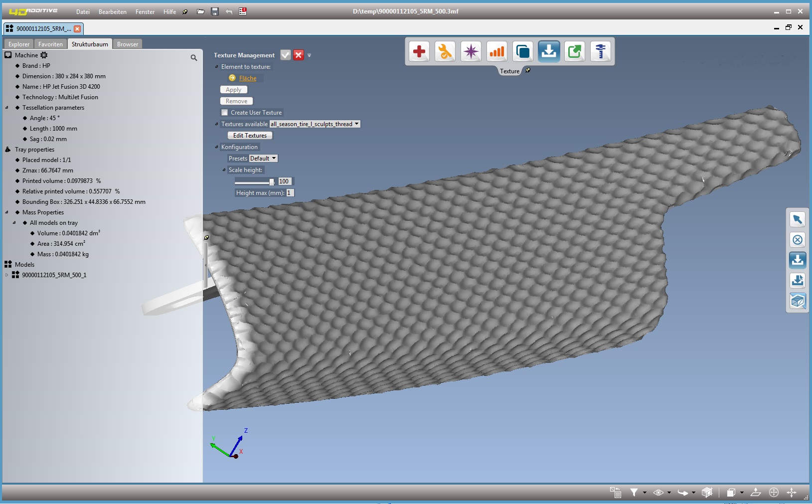Open the Textures available dropdown list
This screenshot has width=812, height=504.
(x=357, y=124)
